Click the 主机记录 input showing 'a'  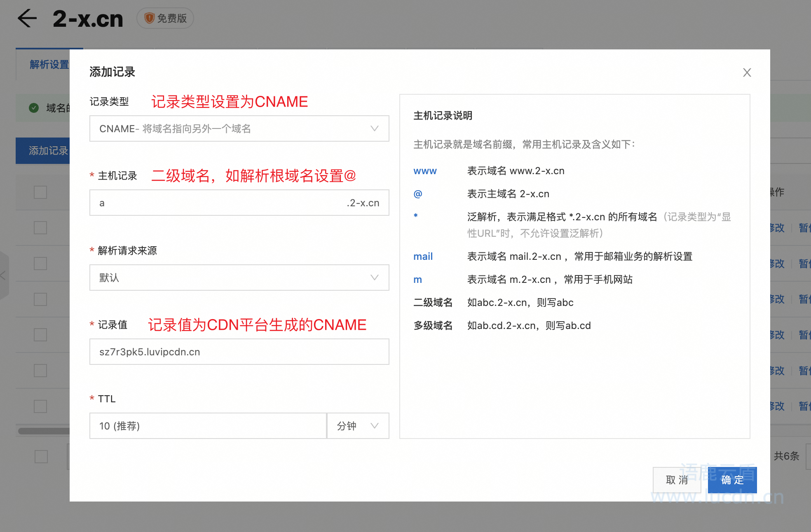(239, 203)
